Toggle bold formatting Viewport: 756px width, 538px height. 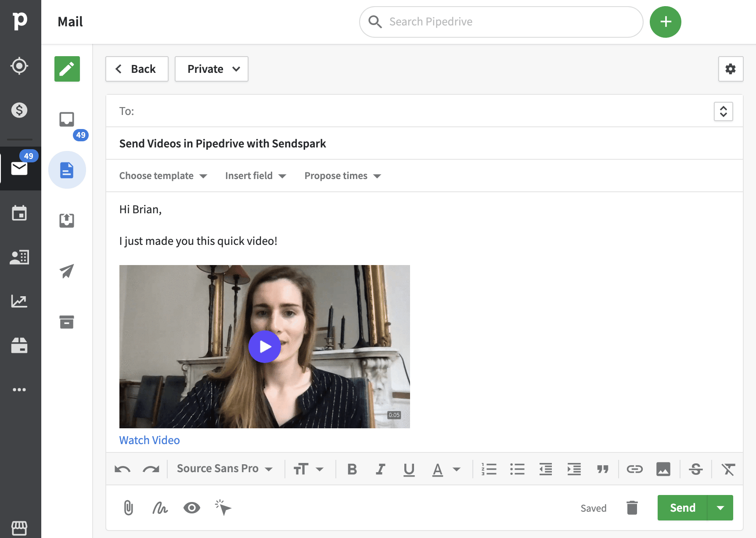coord(352,469)
